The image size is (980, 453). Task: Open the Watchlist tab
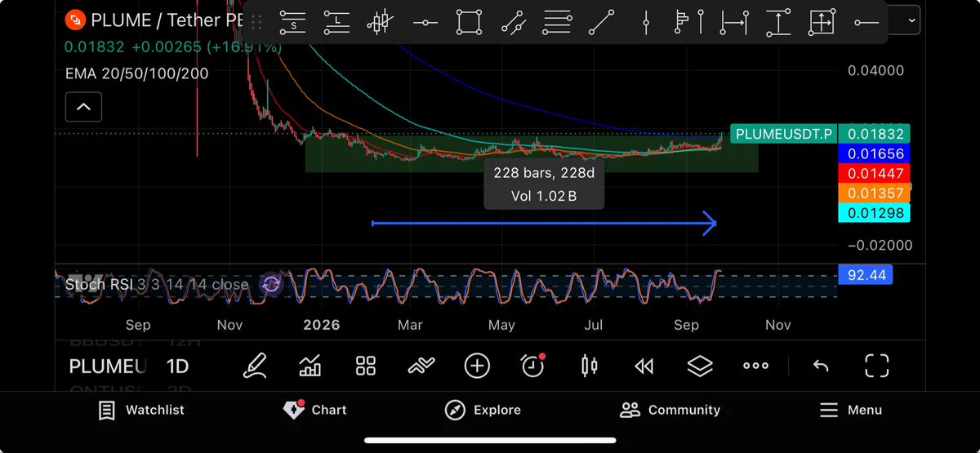pyautogui.click(x=140, y=410)
